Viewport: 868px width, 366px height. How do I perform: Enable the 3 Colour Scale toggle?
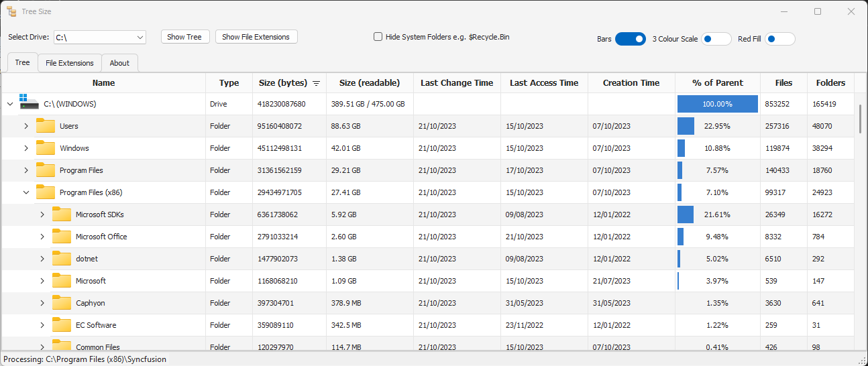point(716,39)
